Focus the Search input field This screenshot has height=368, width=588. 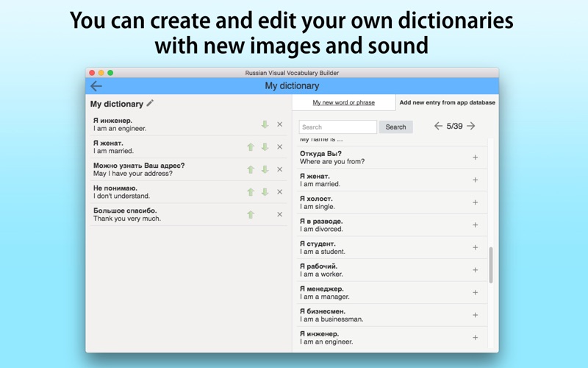pyautogui.click(x=337, y=127)
